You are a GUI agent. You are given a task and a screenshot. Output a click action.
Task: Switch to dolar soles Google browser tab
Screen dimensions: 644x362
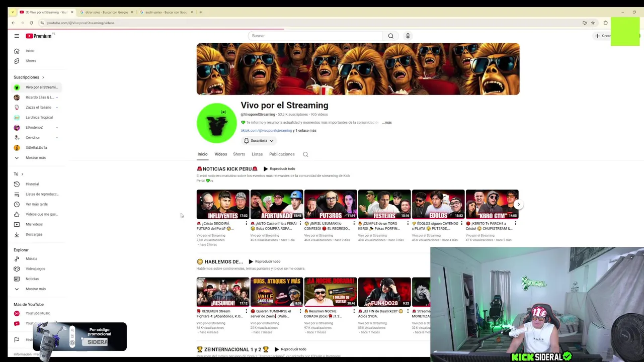tap(107, 12)
